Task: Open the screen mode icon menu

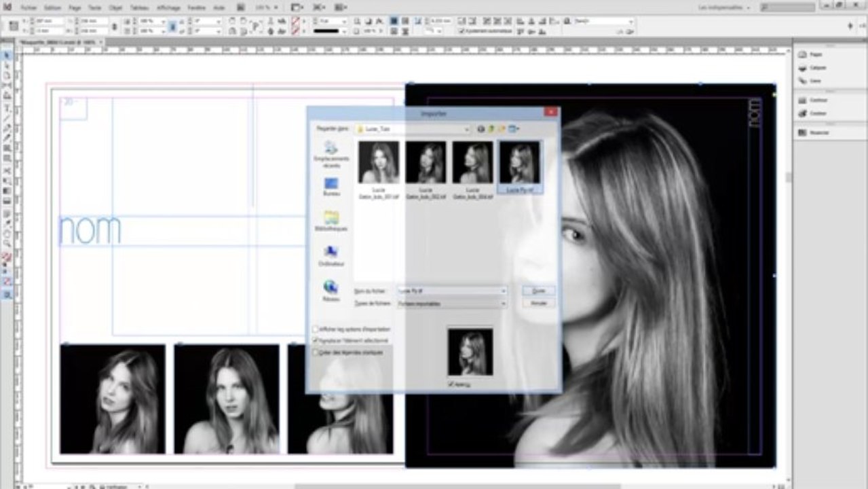Action: [318, 7]
